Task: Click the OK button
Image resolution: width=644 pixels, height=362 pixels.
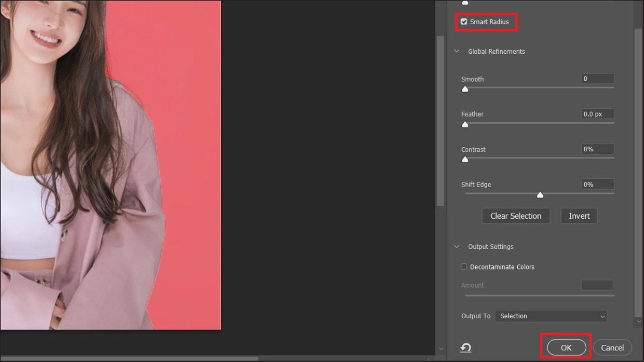Action: (566, 347)
